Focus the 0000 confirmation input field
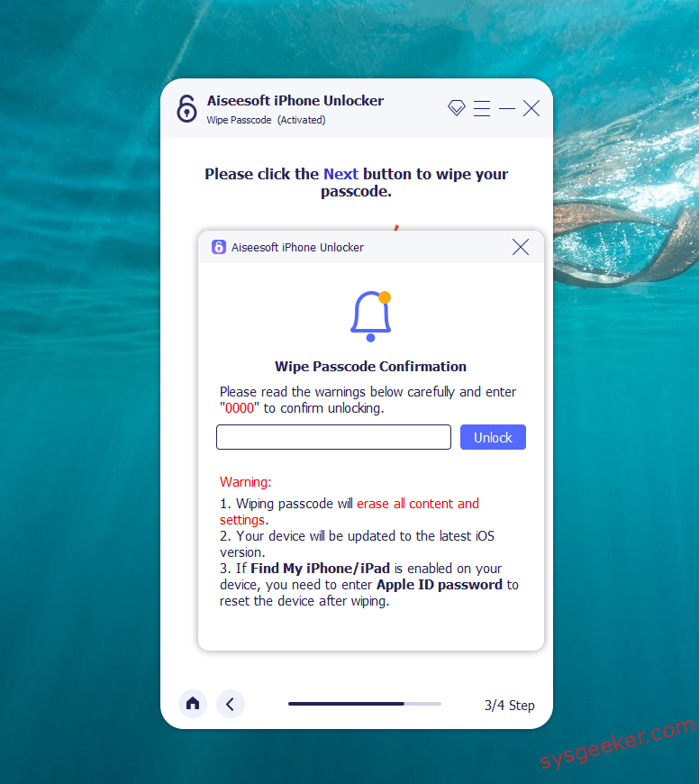Screen dimensions: 699x784 click(x=333, y=437)
